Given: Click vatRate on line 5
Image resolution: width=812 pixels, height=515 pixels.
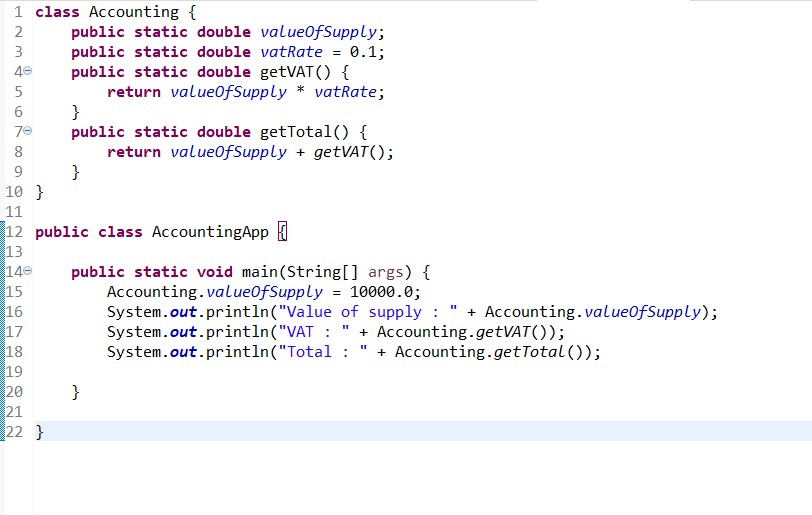Looking at the screenshot, I should pyautogui.click(x=345, y=92).
